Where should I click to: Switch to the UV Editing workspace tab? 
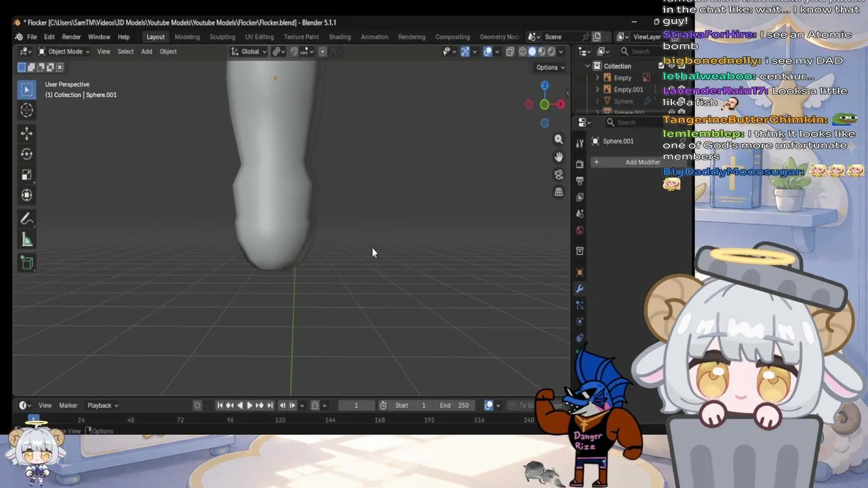coord(260,37)
